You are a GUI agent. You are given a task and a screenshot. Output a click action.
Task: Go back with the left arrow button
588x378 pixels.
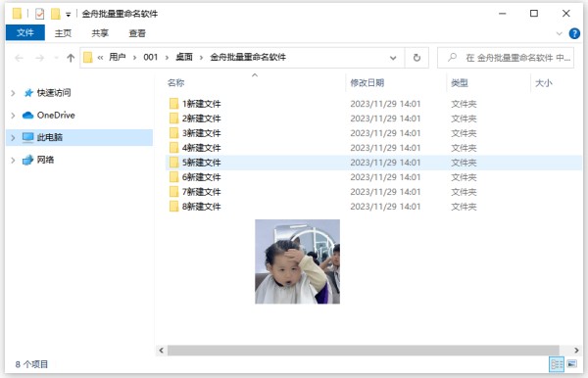(20, 58)
